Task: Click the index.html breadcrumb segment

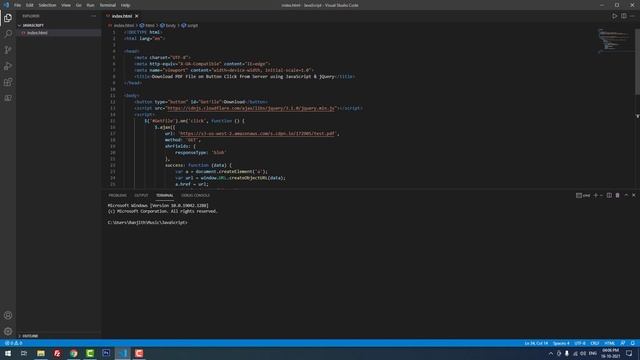Action: point(121,25)
